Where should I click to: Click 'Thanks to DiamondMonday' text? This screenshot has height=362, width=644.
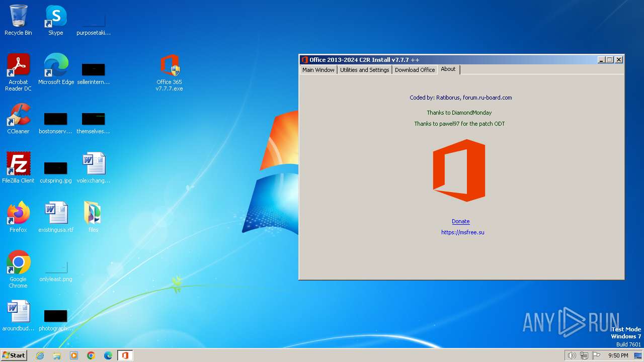[459, 113]
